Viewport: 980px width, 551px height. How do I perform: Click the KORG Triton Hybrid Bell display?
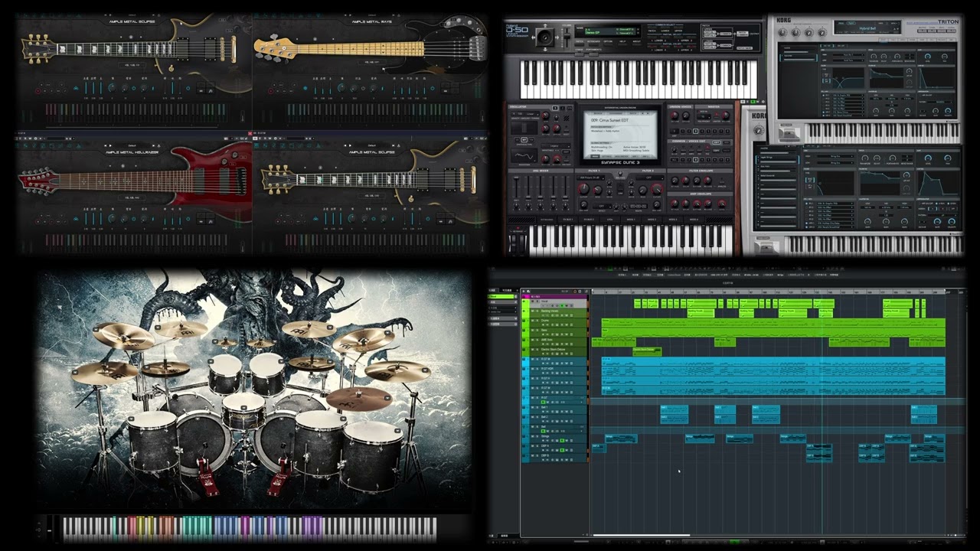point(867,28)
